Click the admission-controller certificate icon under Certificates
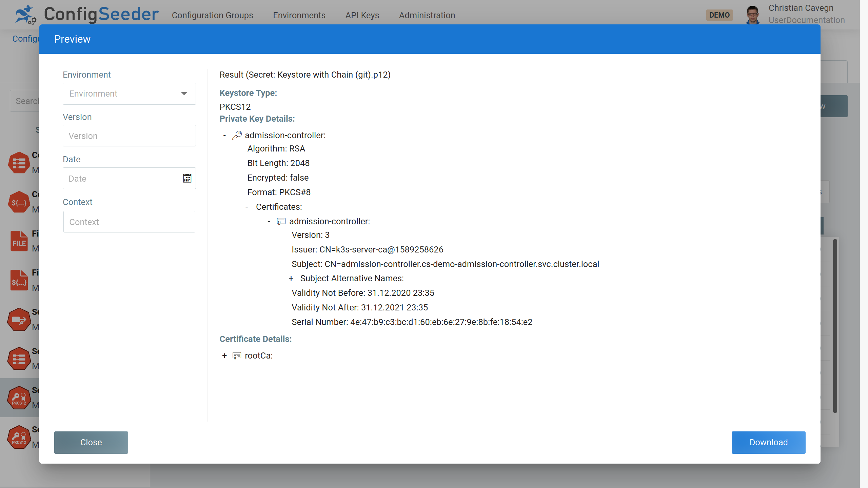The height and width of the screenshot is (488, 868). pyautogui.click(x=281, y=222)
